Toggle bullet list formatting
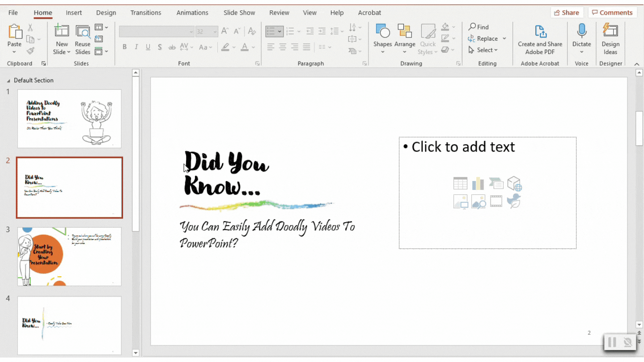The width and height of the screenshot is (644, 362). click(271, 31)
